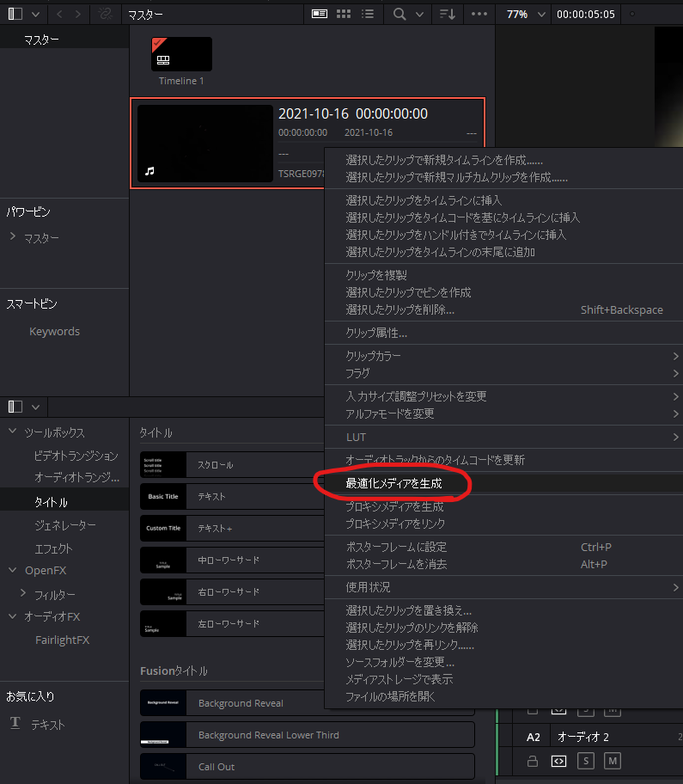Switch media pool to list view
The width and height of the screenshot is (683, 784).
pyautogui.click(x=368, y=14)
